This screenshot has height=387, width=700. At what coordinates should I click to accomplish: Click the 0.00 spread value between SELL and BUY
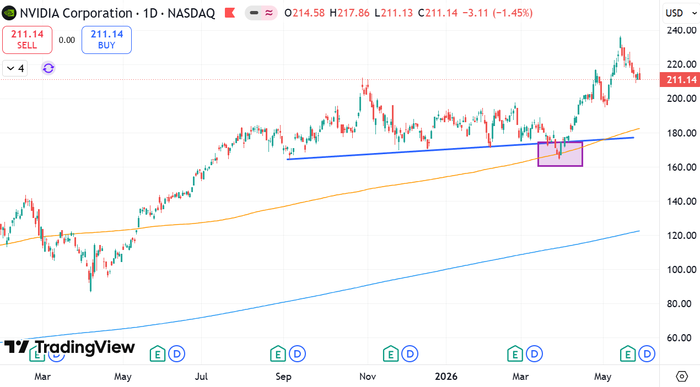tap(67, 40)
